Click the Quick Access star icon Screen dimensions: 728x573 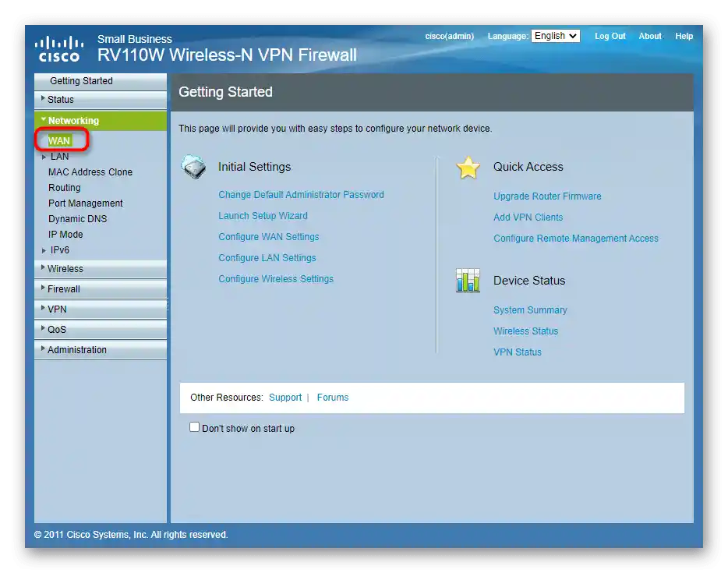click(468, 168)
